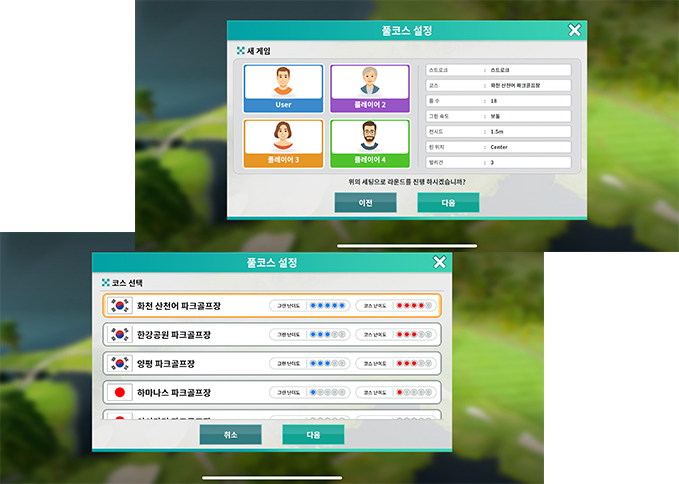This screenshot has height=484, width=679.
Task: Click green difficulty dots for 양평 파크골프장
Action: point(327,363)
